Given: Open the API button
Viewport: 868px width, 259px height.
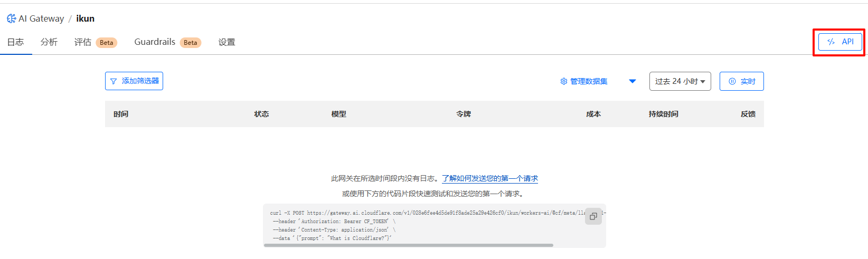Looking at the screenshot, I should (x=840, y=42).
